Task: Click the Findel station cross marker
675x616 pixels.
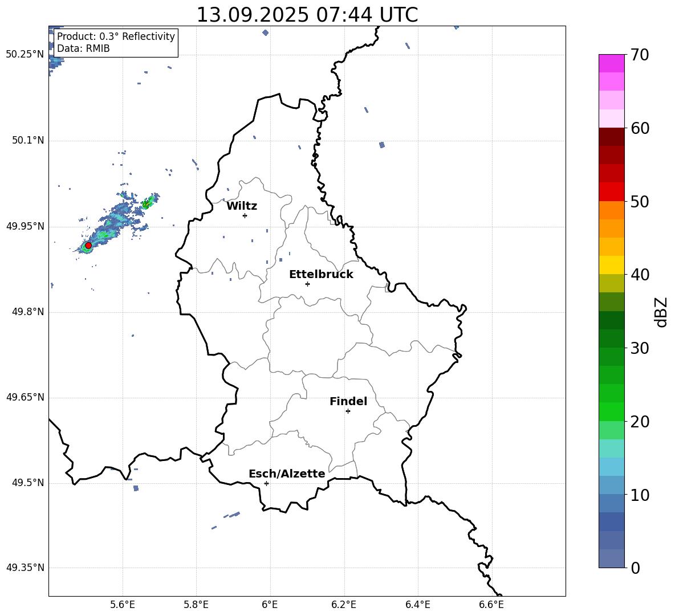Action: click(x=348, y=411)
